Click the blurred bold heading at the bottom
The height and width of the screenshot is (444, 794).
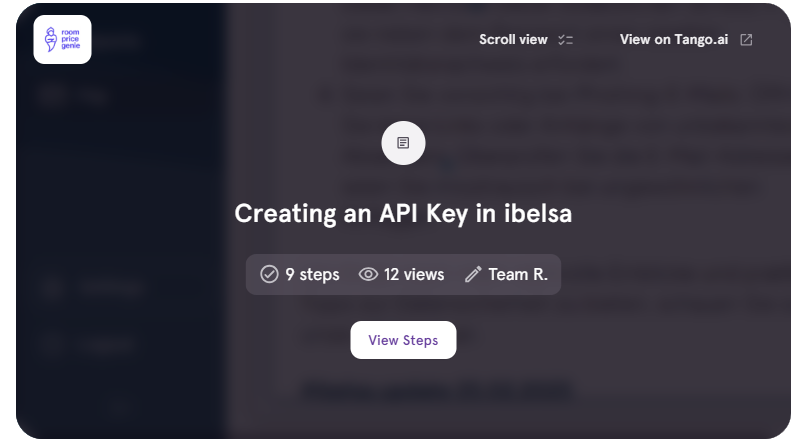[438, 388]
